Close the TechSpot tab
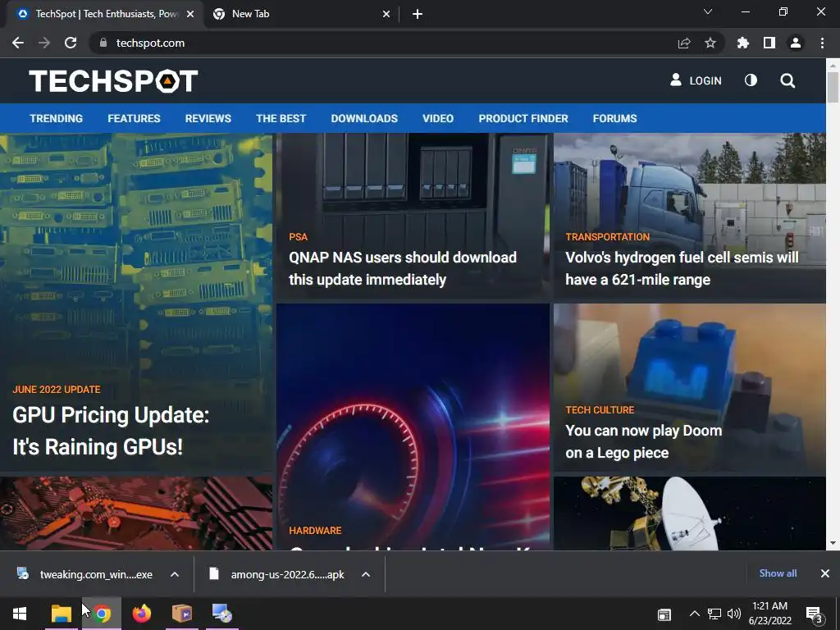The width and height of the screenshot is (840, 630). [190, 14]
